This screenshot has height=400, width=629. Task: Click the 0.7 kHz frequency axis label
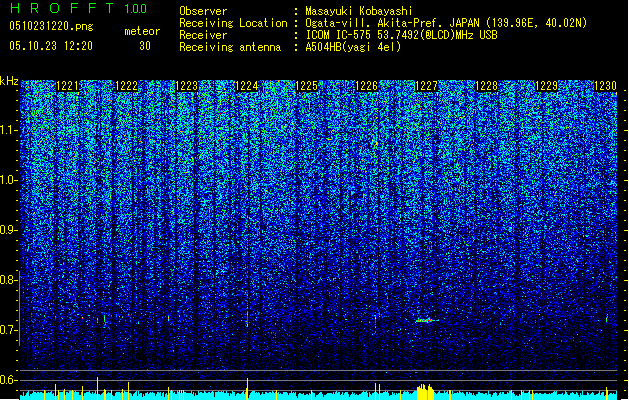pos(9,330)
